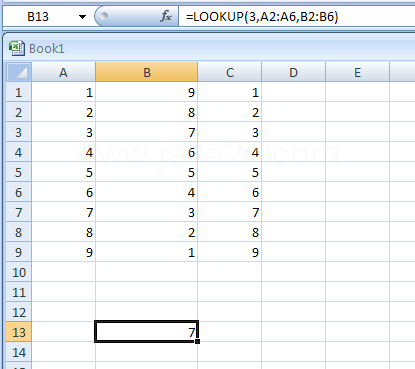Click cell B8 containing 2
This screenshot has width=415, height=369.
click(x=147, y=232)
